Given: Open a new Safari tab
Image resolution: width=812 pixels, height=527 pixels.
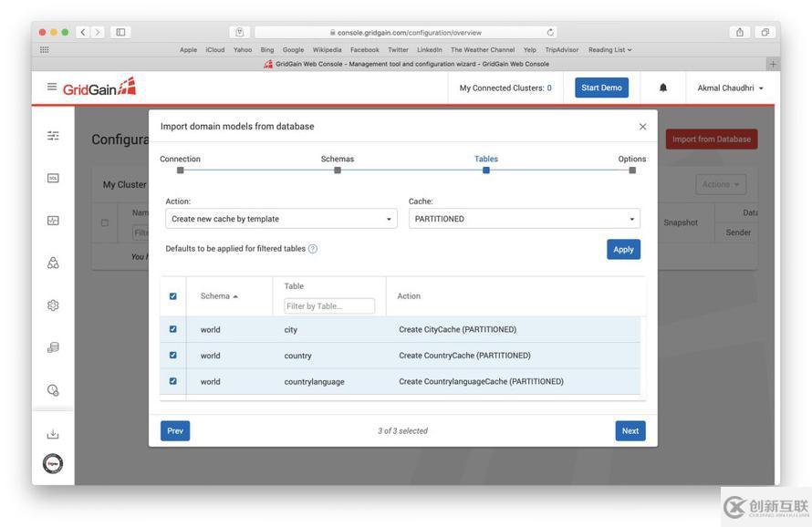Looking at the screenshot, I should point(773,64).
